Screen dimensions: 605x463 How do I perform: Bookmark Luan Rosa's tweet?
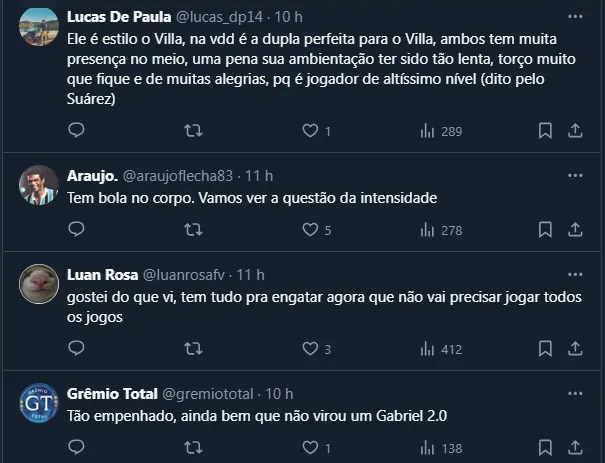point(545,349)
